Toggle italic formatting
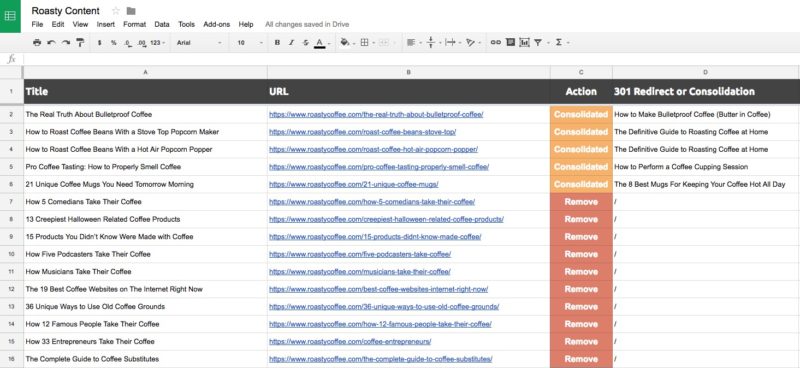Screen dimensions: 800x368 coord(291,43)
